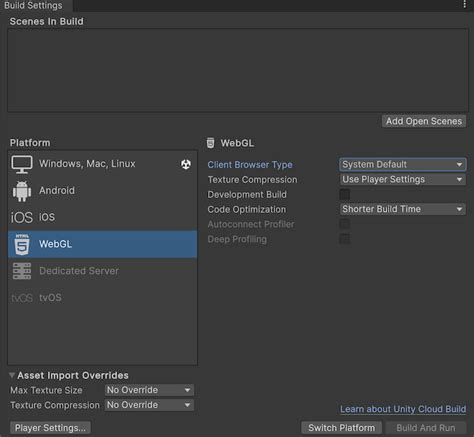The image size is (474, 437).
Task: Click the iOS platform logo icon
Action: tap(22, 218)
